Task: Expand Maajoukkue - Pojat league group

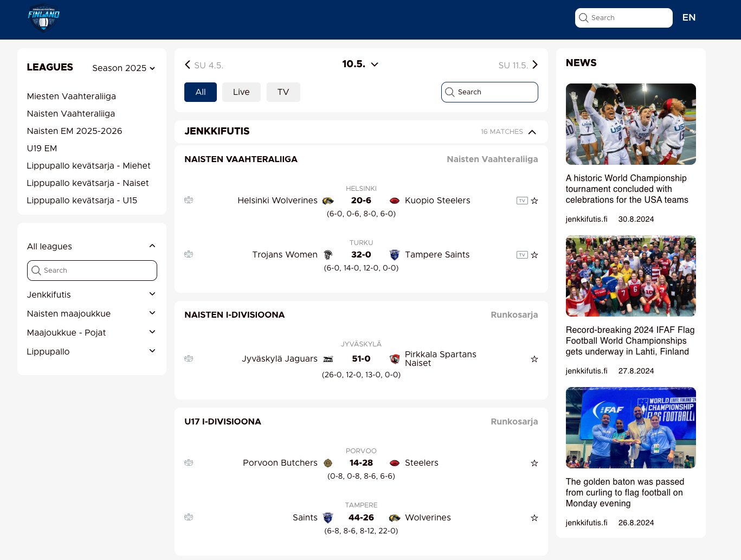Action: coord(152,332)
